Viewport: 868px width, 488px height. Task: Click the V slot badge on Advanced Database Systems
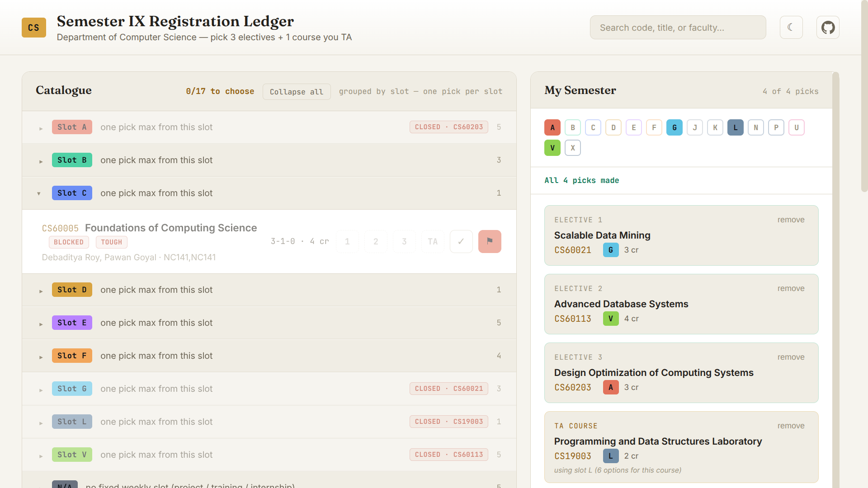point(611,319)
